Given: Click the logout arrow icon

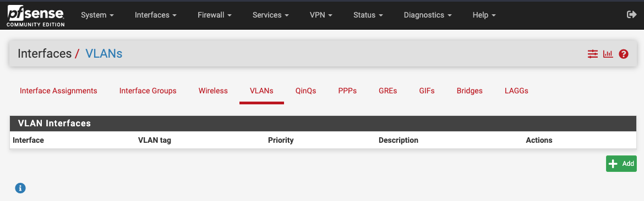Looking at the screenshot, I should pyautogui.click(x=631, y=15).
